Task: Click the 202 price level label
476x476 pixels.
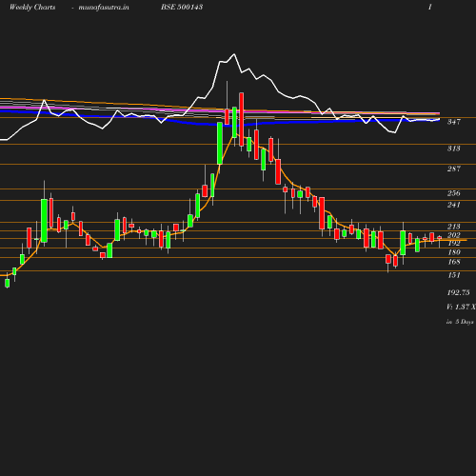Action: [x=454, y=235]
